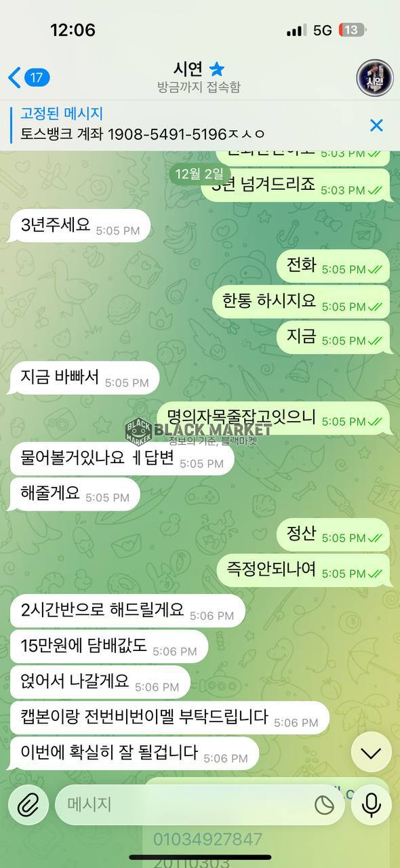This screenshot has width=400, height=868.
Task: Tap the star icon beside 시연
Action: 216,68
